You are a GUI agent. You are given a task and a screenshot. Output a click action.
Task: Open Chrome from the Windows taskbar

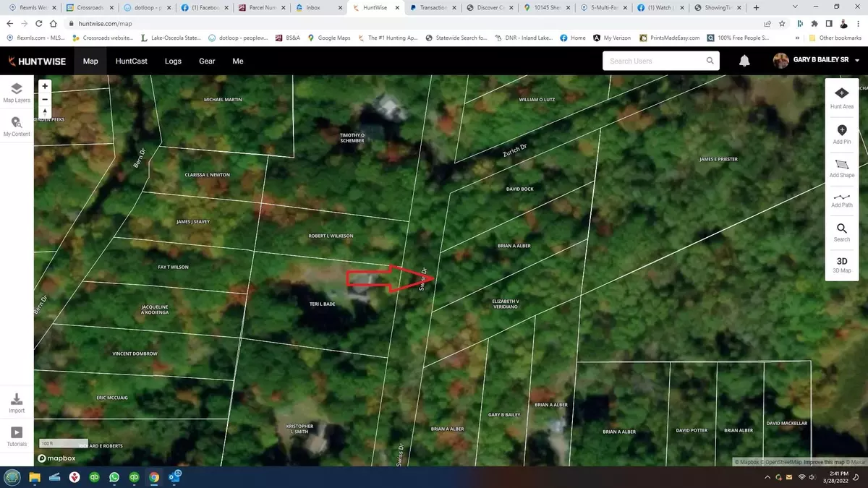[x=154, y=477]
